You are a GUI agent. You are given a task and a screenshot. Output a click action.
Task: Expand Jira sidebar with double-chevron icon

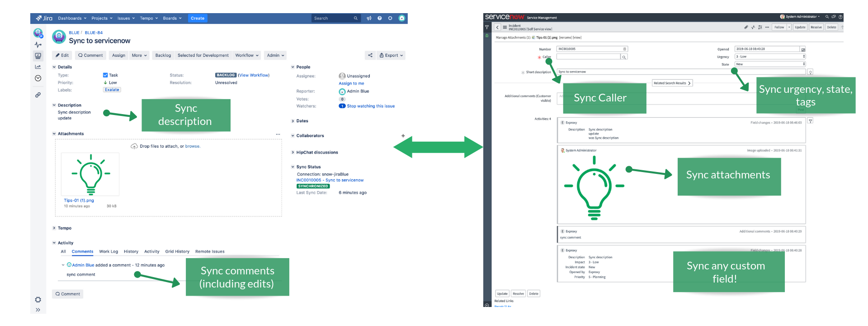38,310
